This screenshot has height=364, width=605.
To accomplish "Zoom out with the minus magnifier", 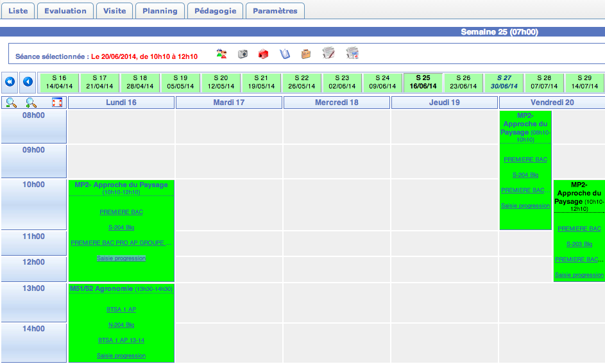I will pyautogui.click(x=10, y=103).
